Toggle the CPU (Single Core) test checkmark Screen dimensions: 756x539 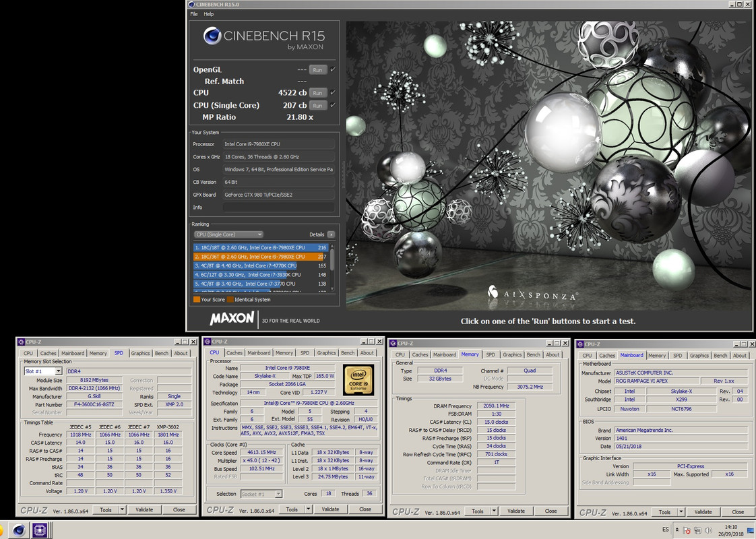coord(333,104)
